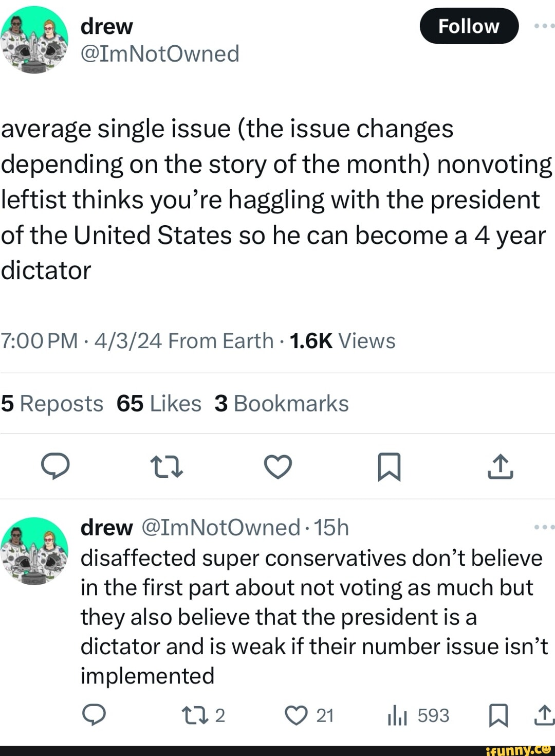Screen dimensions: 555x756
Task: Open drew's profile avatar at top
Action: click(34, 40)
